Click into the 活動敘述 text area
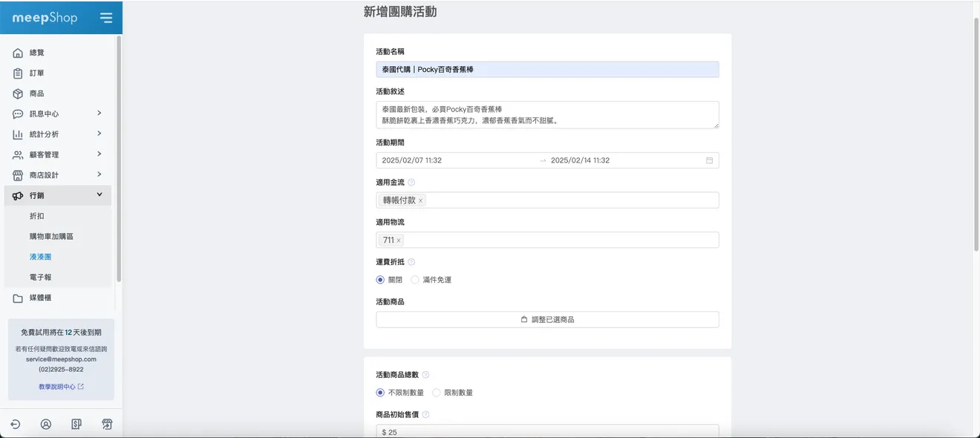Image resolution: width=980 pixels, height=438 pixels. [547, 114]
